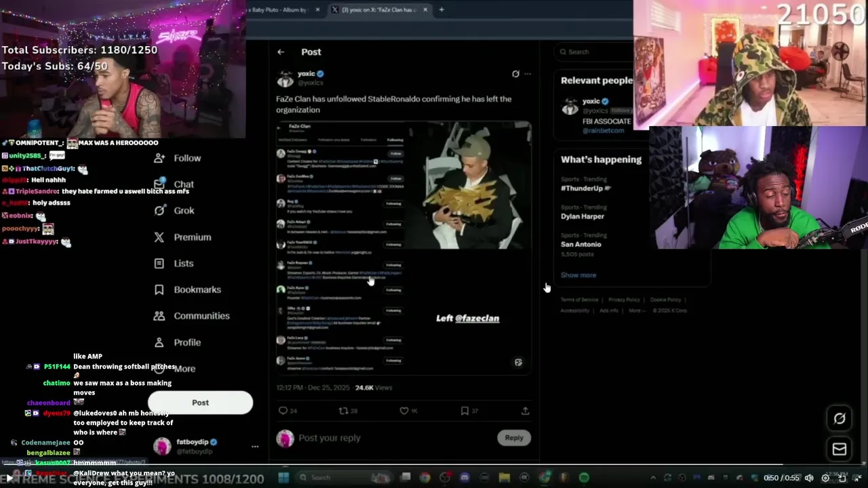
Task: Open Profile in the X sidebar
Action: [177, 342]
